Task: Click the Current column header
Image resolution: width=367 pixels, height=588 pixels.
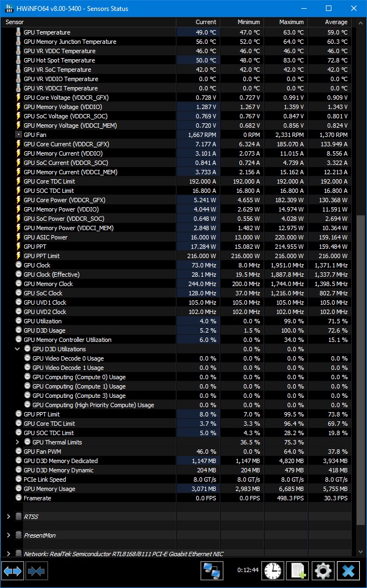Action: point(198,22)
